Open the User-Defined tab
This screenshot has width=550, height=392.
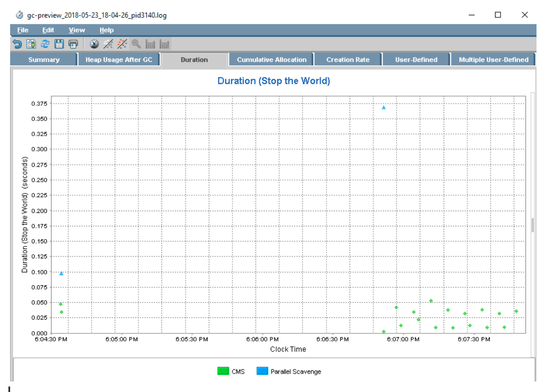pos(416,59)
